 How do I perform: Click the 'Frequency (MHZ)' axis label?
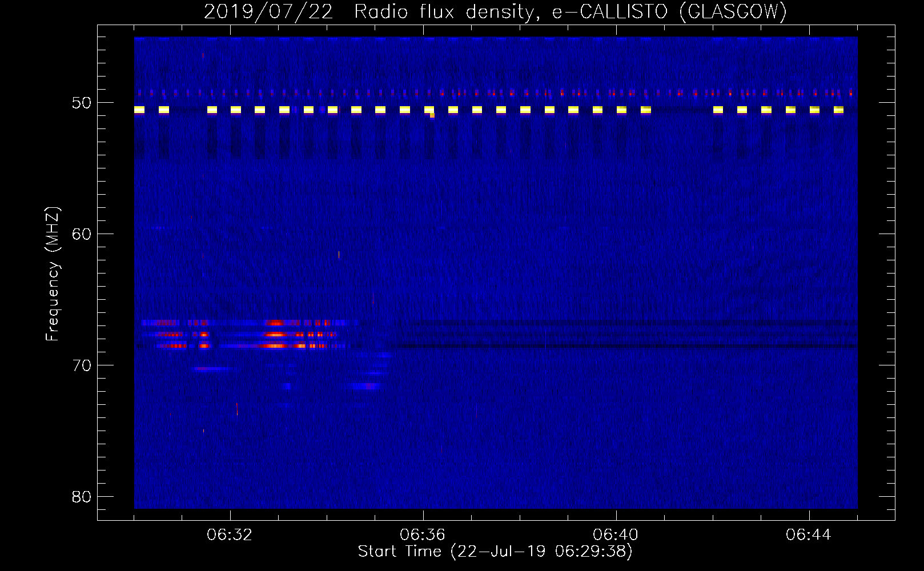click(53, 274)
